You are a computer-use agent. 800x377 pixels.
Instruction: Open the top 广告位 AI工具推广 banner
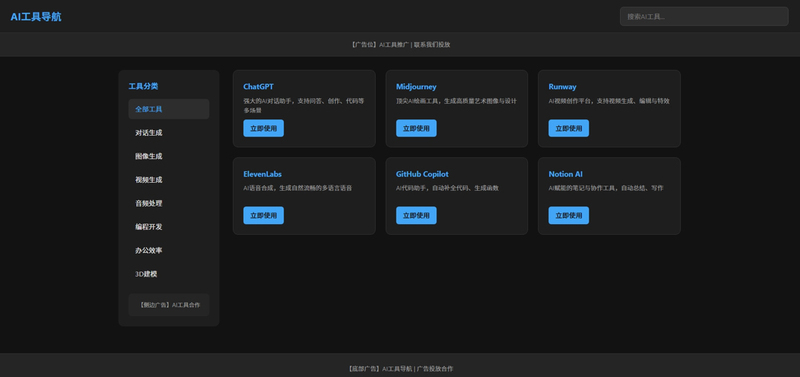[400, 44]
